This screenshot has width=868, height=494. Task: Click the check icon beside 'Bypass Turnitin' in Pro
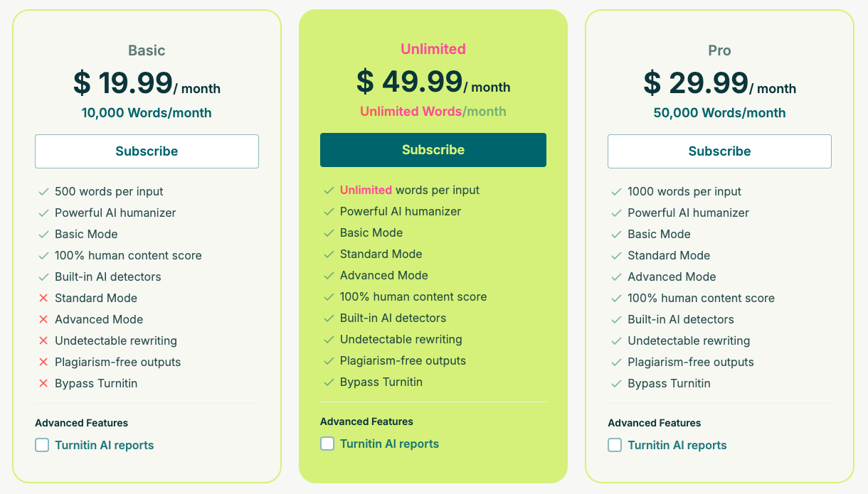(615, 383)
